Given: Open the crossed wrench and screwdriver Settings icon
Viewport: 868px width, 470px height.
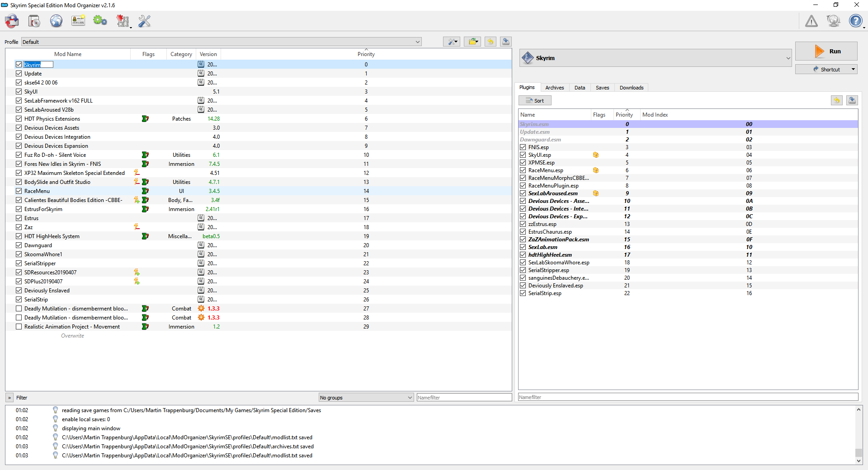Looking at the screenshot, I should click(144, 21).
